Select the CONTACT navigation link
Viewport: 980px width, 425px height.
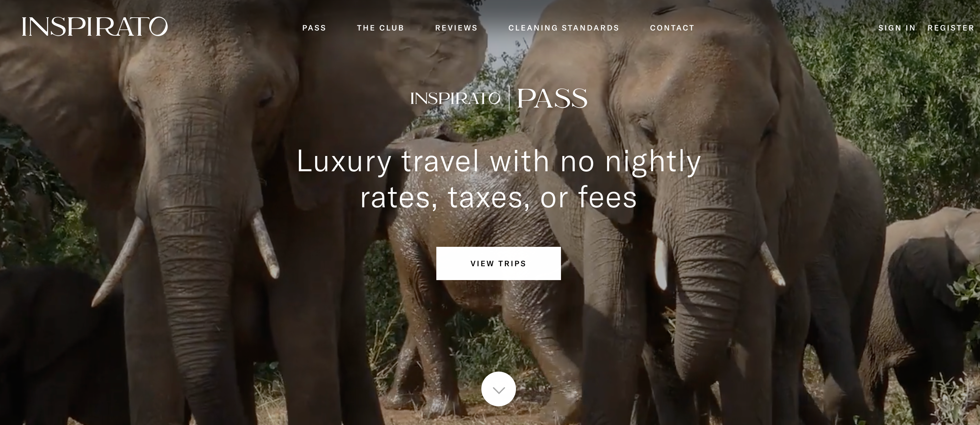coord(672,28)
